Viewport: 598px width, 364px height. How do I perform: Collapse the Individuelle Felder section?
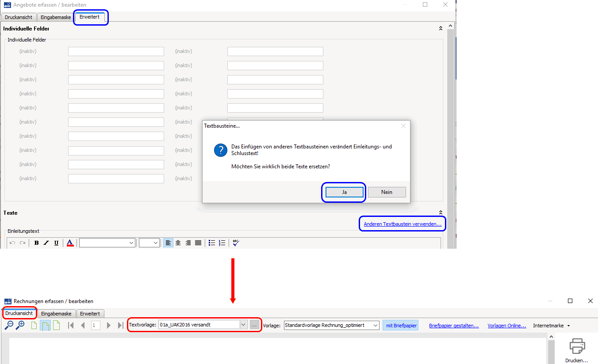(x=441, y=28)
